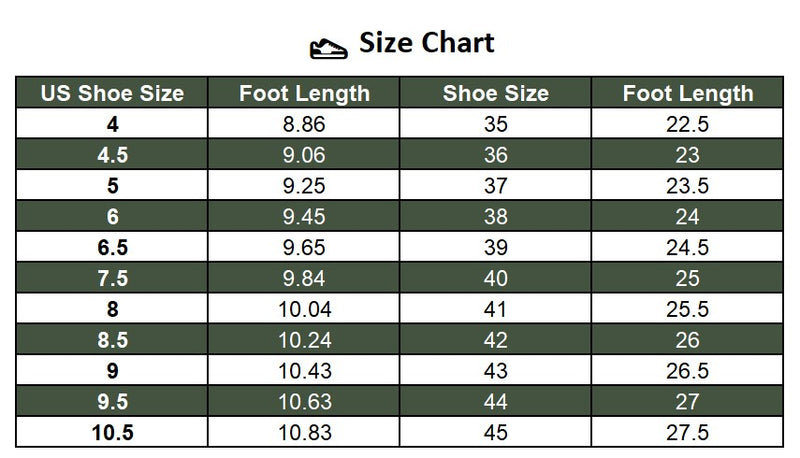
Task: Select the US Shoe Size column header
Action: click(x=112, y=93)
